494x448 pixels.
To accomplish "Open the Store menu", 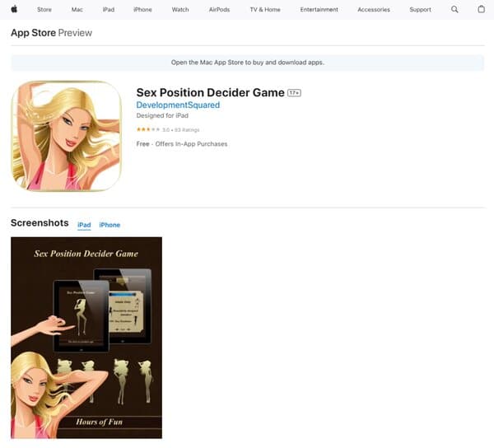I will [x=44, y=10].
